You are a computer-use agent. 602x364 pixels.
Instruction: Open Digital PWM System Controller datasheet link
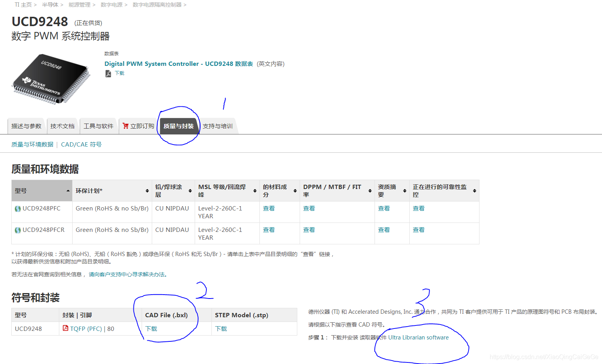(x=179, y=64)
